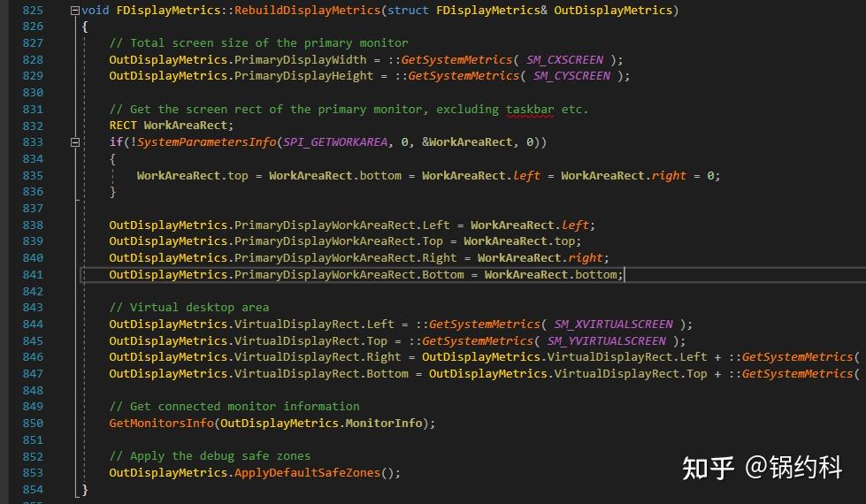Viewport: 866px width, 504px height.
Task: Click the comment Virtual desktop area
Action: pyautogui.click(x=189, y=308)
